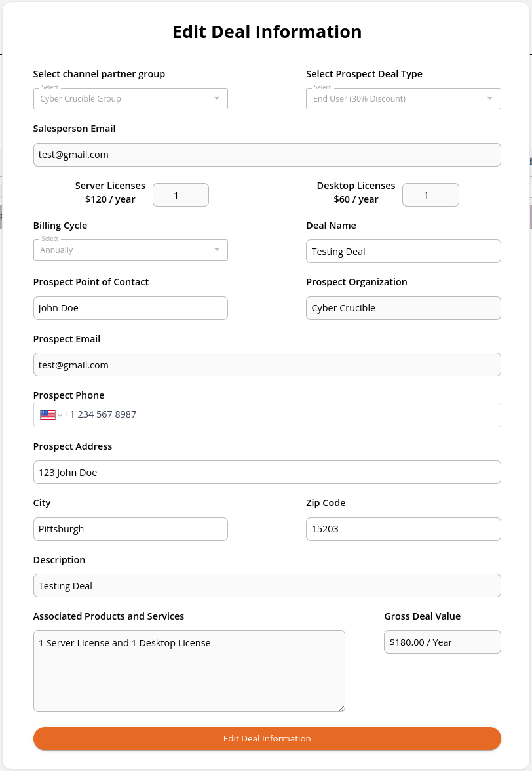Click the Salesperson Email field
532x771 pixels.
pyautogui.click(x=267, y=155)
